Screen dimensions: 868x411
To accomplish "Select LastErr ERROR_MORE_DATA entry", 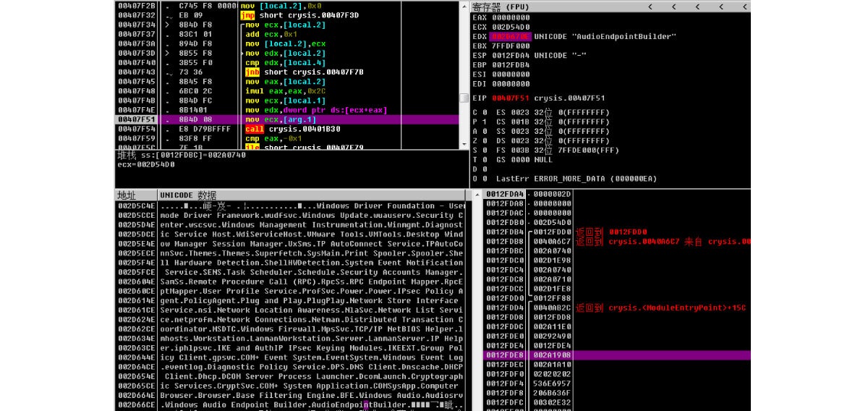I will tap(576, 178).
